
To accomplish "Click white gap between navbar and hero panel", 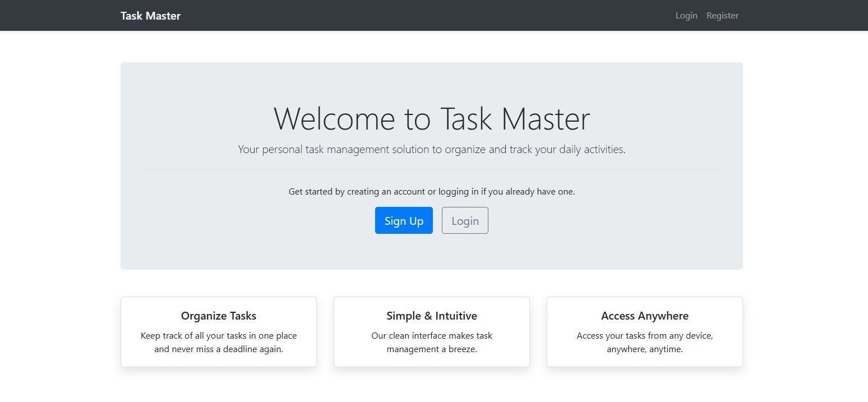I will [431, 47].
